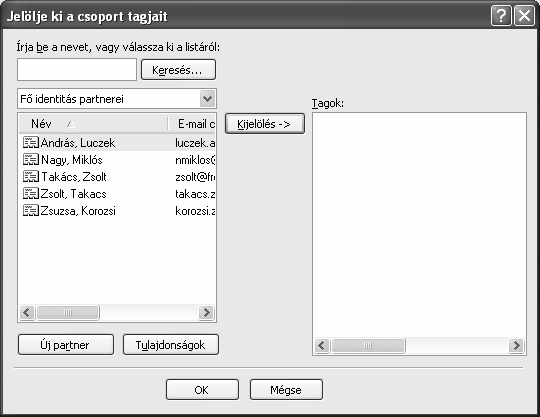
Task: Click the sort arrow in Név column header
Action: pyautogui.click(x=71, y=124)
